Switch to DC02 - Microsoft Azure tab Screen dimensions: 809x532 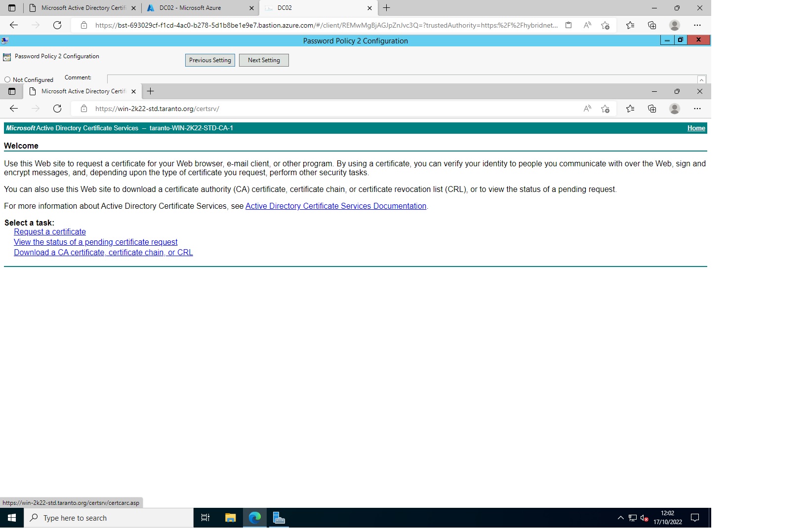tap(200, 8)
